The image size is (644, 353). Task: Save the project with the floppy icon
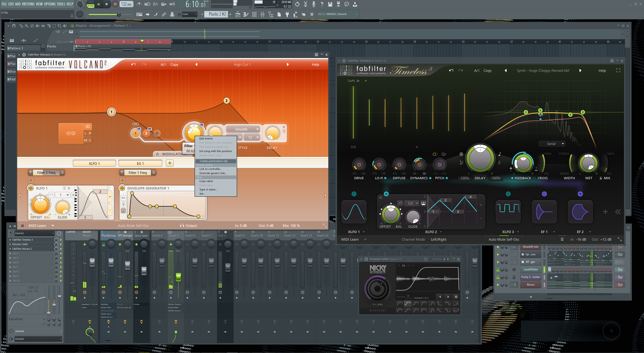pyautogui.click(x=330, y=4)
